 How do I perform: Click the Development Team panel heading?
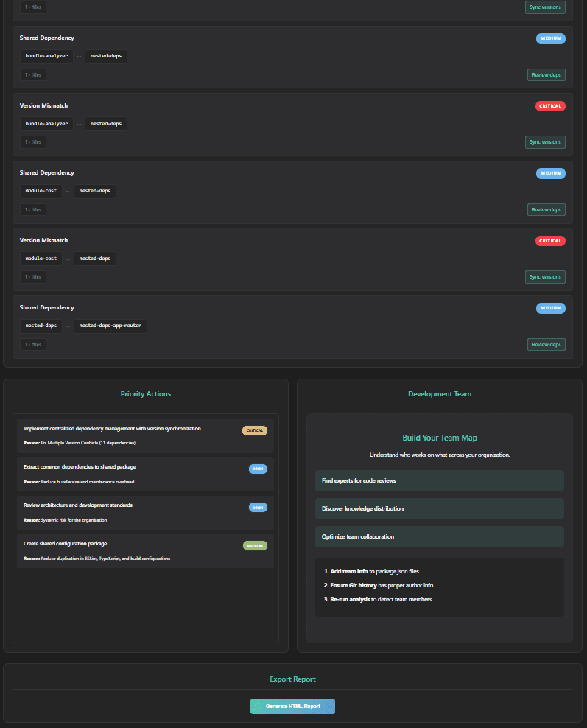tap(440, 394)
